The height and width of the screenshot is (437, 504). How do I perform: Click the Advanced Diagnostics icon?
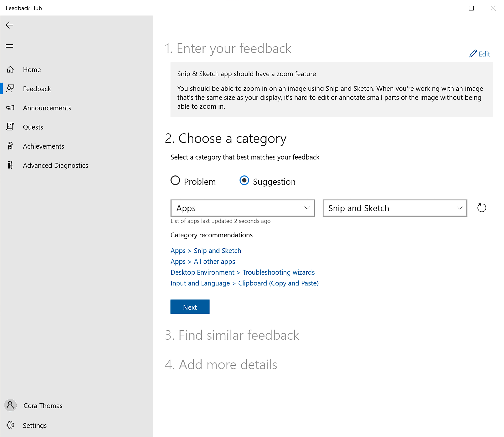pos(11,165)
